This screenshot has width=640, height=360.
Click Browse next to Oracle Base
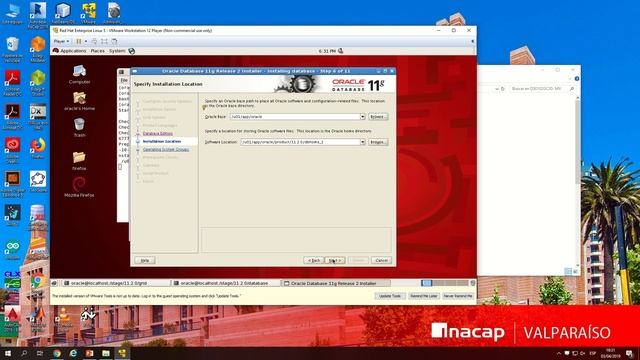pos(378,117)
